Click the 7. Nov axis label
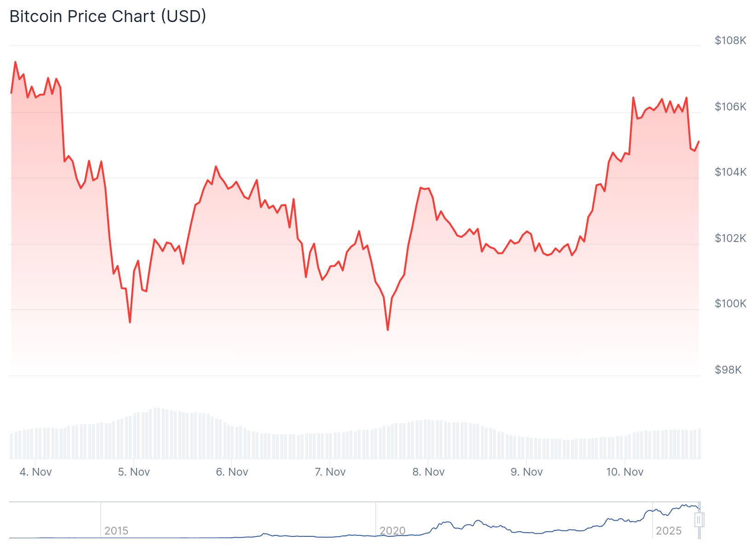 coord(330,472)
